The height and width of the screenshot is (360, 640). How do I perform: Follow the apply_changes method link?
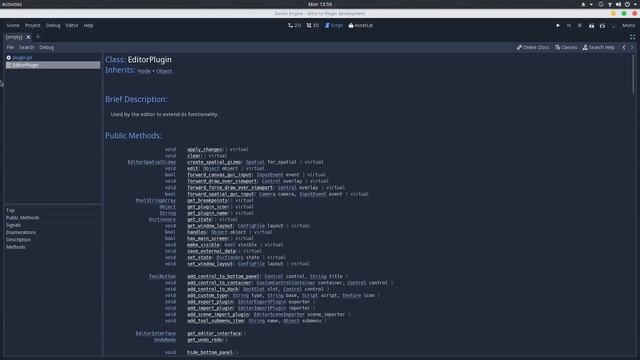coord(204,149)
